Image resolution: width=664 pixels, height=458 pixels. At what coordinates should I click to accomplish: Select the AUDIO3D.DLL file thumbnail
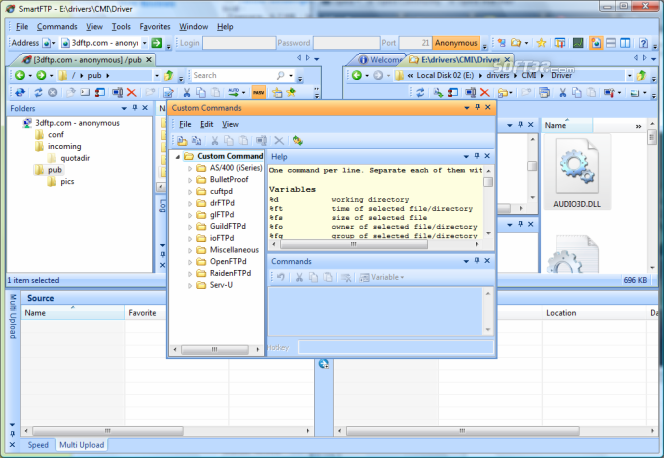pos(577,171)
